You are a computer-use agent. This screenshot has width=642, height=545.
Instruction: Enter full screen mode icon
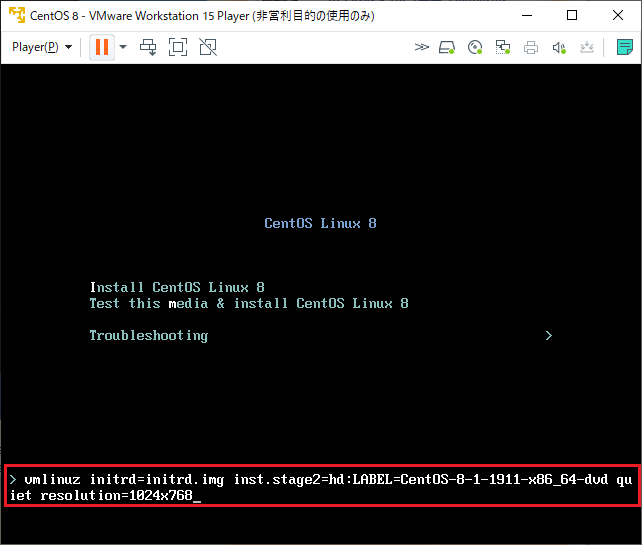point(178,47)
